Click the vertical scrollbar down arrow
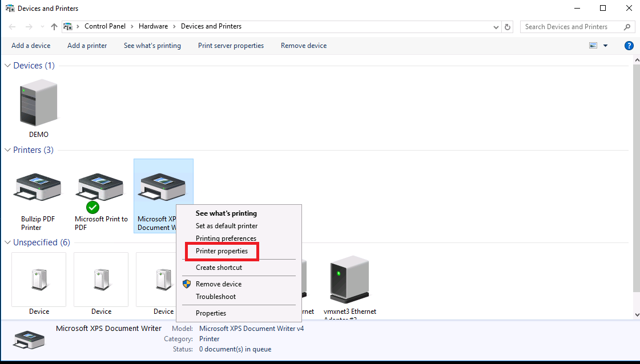 click(x=637, y=314)
